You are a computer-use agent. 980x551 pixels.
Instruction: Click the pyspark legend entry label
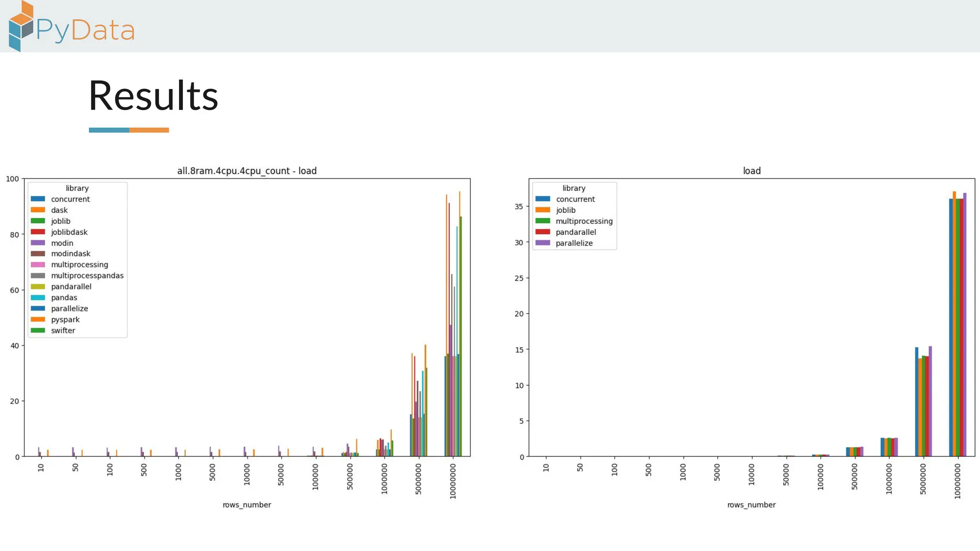click(65, 320)
